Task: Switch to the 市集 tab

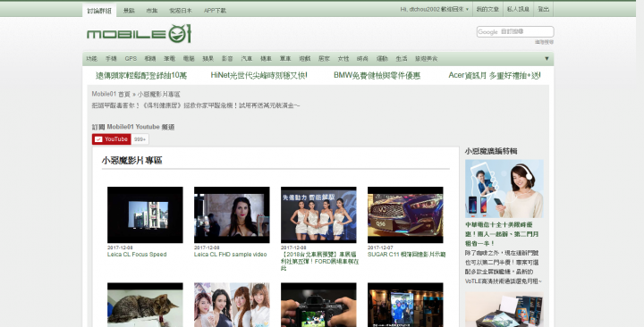Action: 152,11
